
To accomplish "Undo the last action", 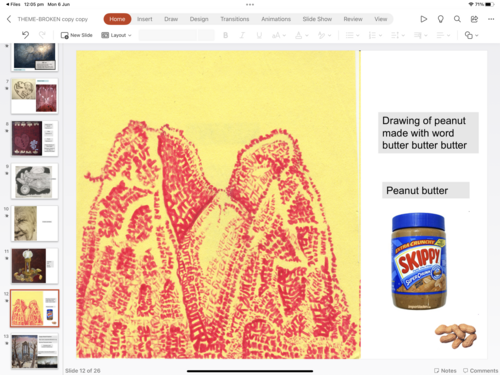I will 25,35.
